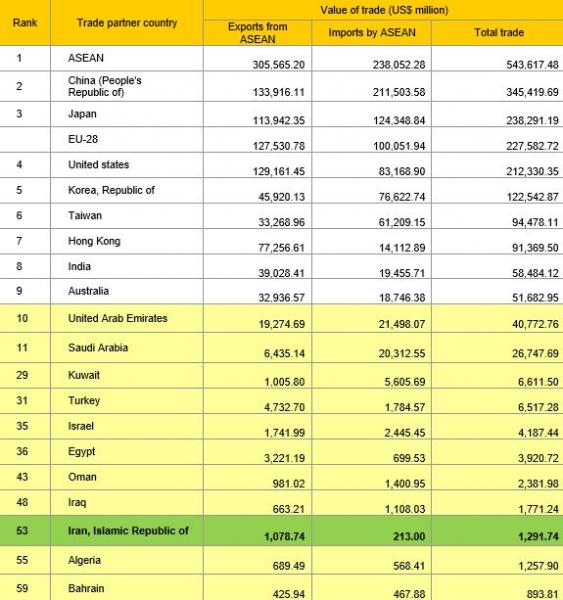Select the Algeria rank 55 cell

click(x=25, y=560)
